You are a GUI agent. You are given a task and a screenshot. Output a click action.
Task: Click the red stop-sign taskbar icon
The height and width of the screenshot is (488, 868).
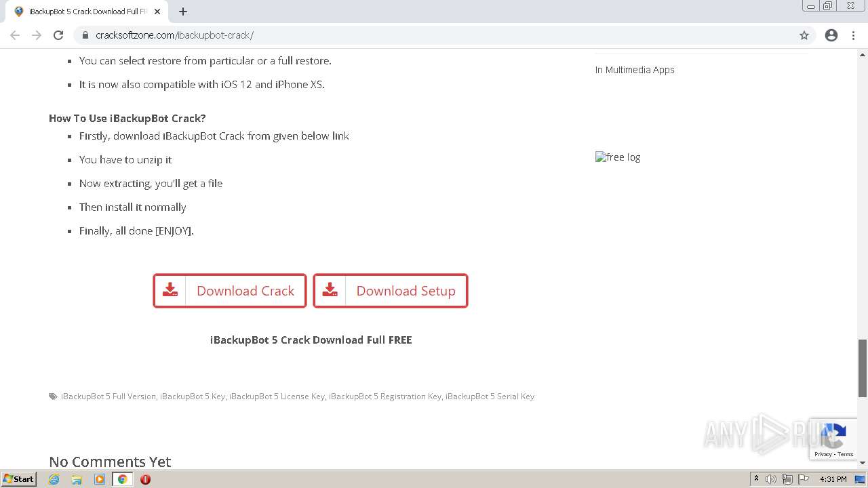pyautogui.click(x=145, y=479)
